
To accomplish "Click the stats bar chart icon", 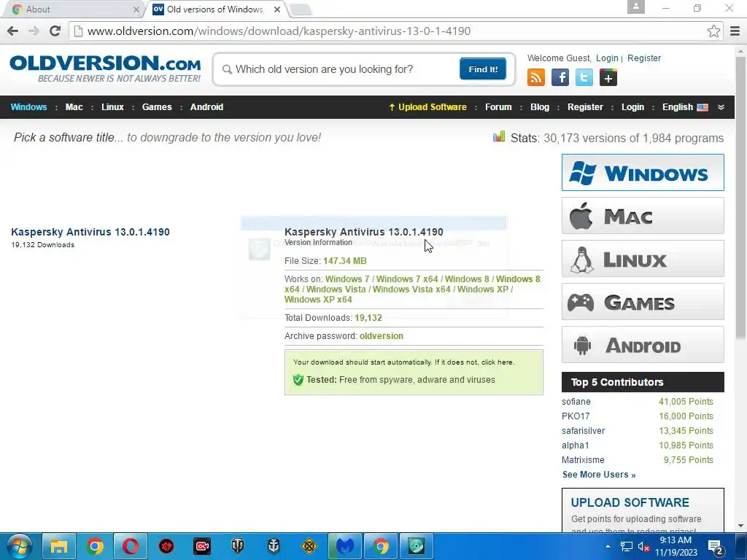I will point(499,137).
